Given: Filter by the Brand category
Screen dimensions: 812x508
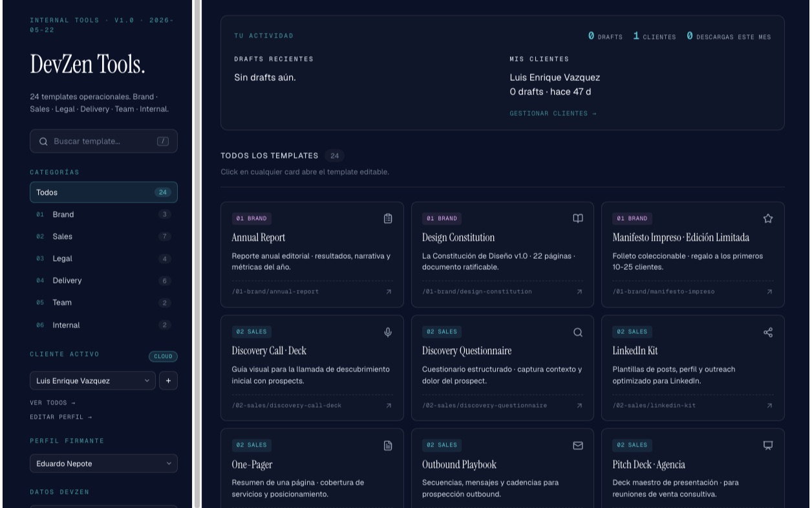Looking at the screenshot, I should 103,214.
